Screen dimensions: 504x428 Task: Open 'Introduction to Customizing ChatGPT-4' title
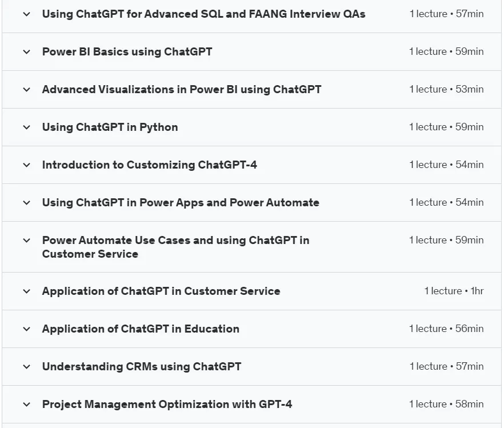point(150,165)
